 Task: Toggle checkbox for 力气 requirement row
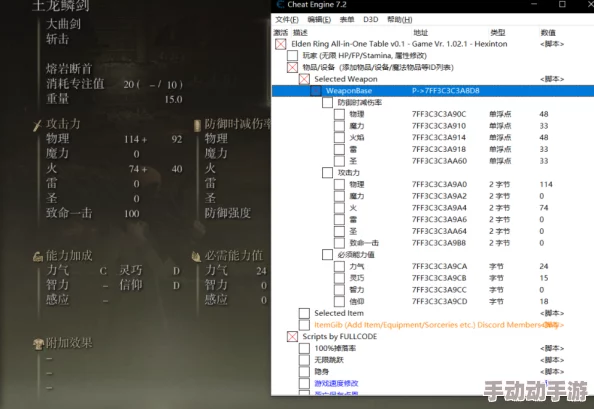(339, 266)
